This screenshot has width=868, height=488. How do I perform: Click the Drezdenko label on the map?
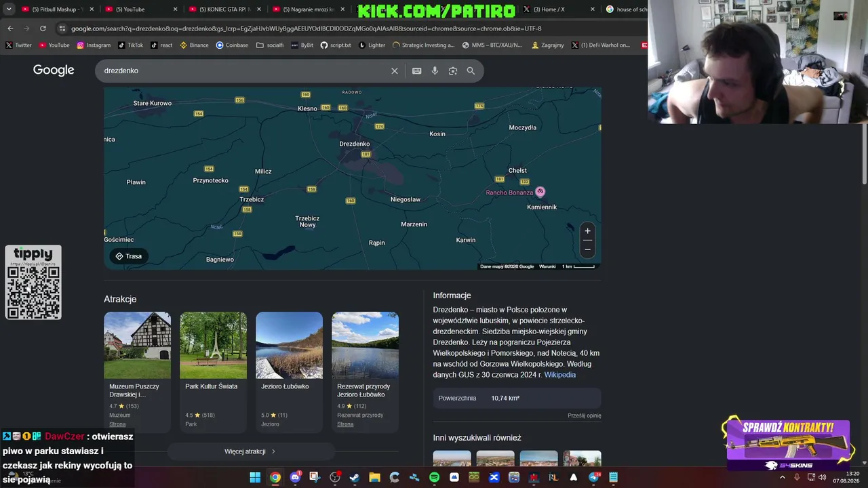point(354,144)
